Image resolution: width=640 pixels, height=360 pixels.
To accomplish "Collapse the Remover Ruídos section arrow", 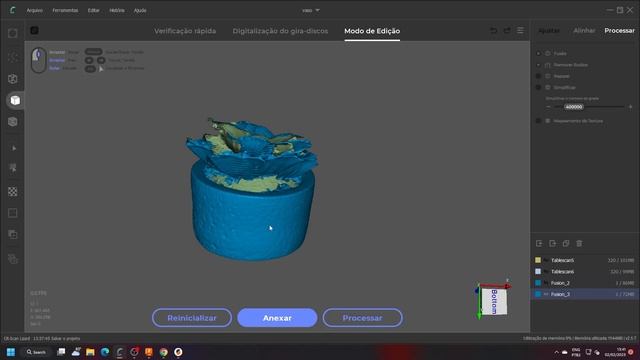I will coord(538,65).
